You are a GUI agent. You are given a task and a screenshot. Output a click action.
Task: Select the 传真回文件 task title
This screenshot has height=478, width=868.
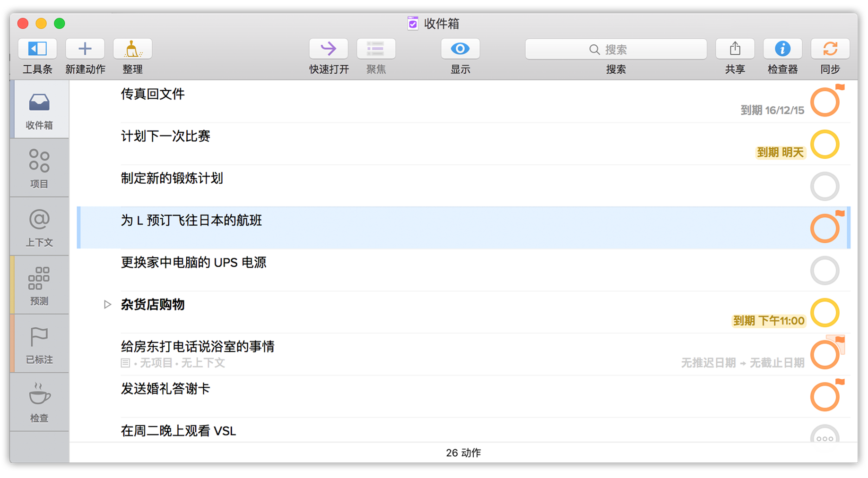(x=153, y=94)
